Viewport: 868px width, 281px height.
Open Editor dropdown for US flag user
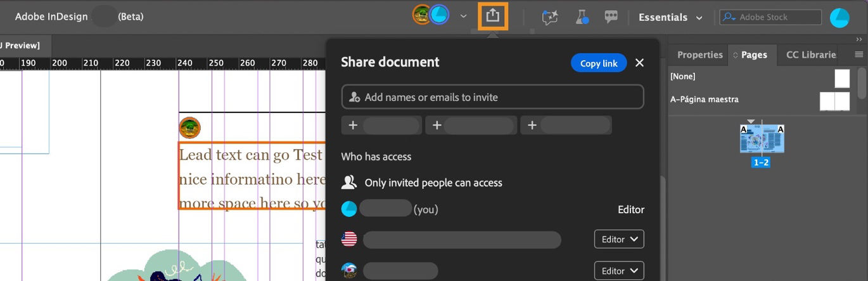coord(619,239)
